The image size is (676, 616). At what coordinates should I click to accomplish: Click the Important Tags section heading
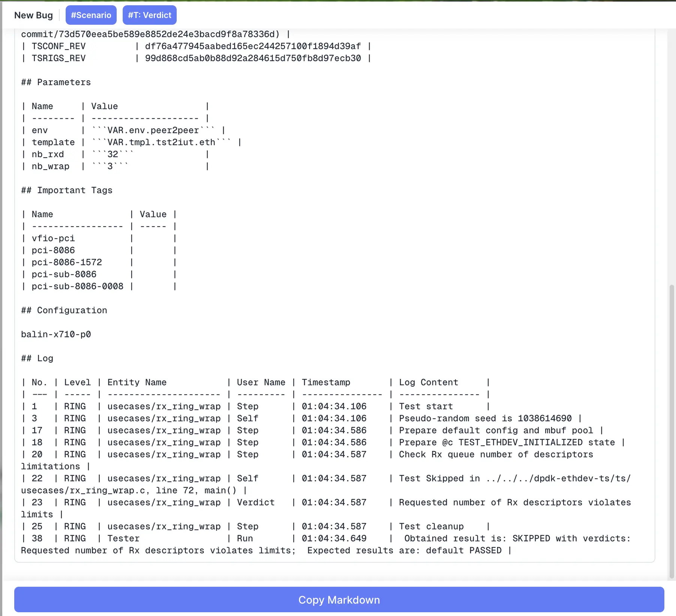coord(66,190)
